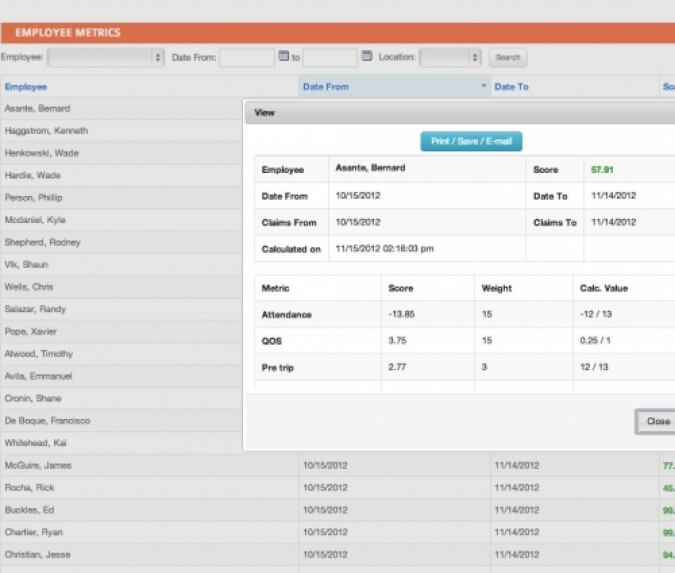Open the Date To calendar picker icon
The image size is (675, 573).
(367, 56)
